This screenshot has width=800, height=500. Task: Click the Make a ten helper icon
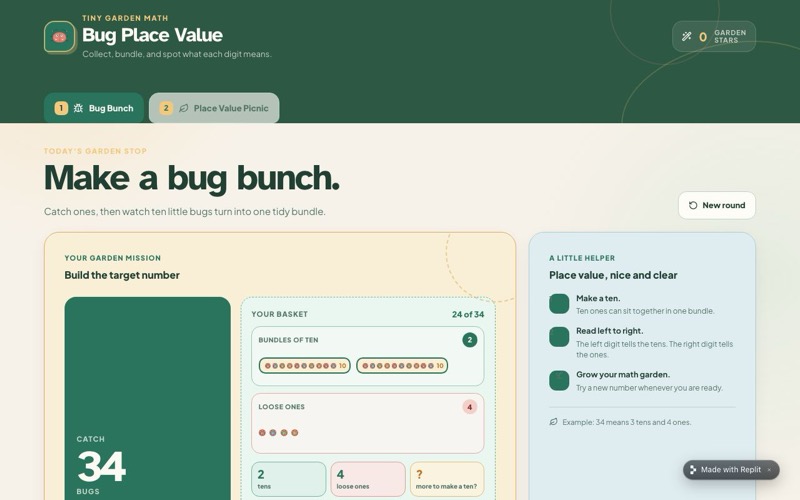pos(559,304)
